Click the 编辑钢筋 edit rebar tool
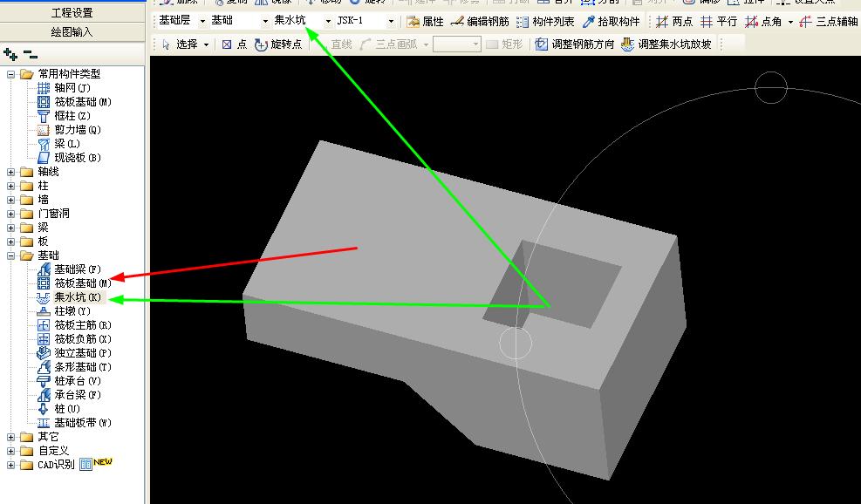The image size is (861, 504). click(480, 22)
